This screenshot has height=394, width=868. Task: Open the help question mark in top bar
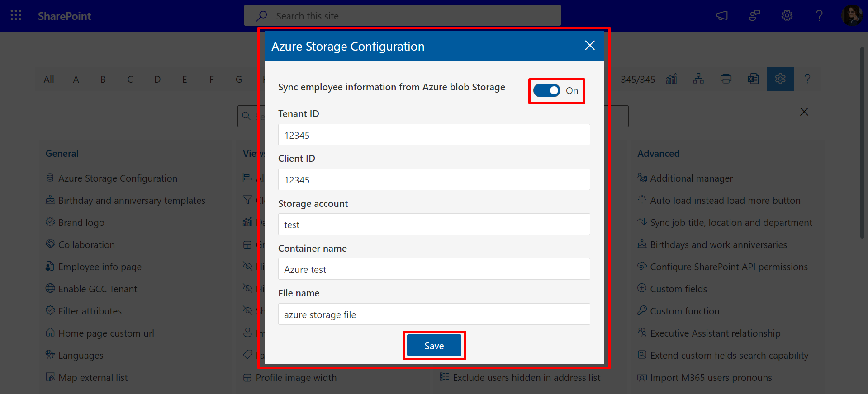pyautogui.click(x=819, y=16)
